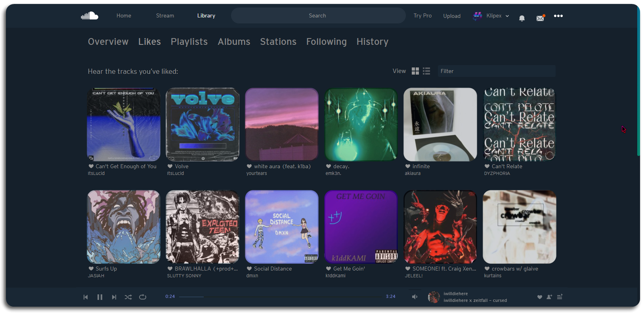Open DYZPHORIA artist link
Viewport: 644px width, 313px height.
click(x=497, y=173)
